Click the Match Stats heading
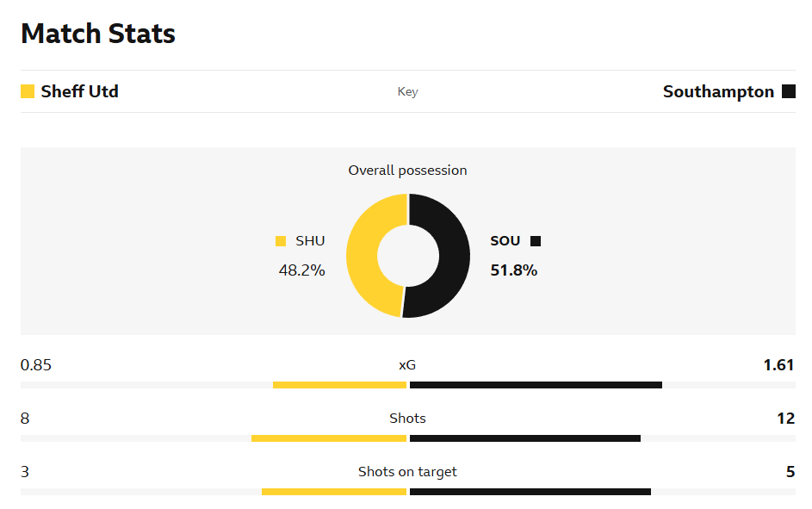 (98, 34)
